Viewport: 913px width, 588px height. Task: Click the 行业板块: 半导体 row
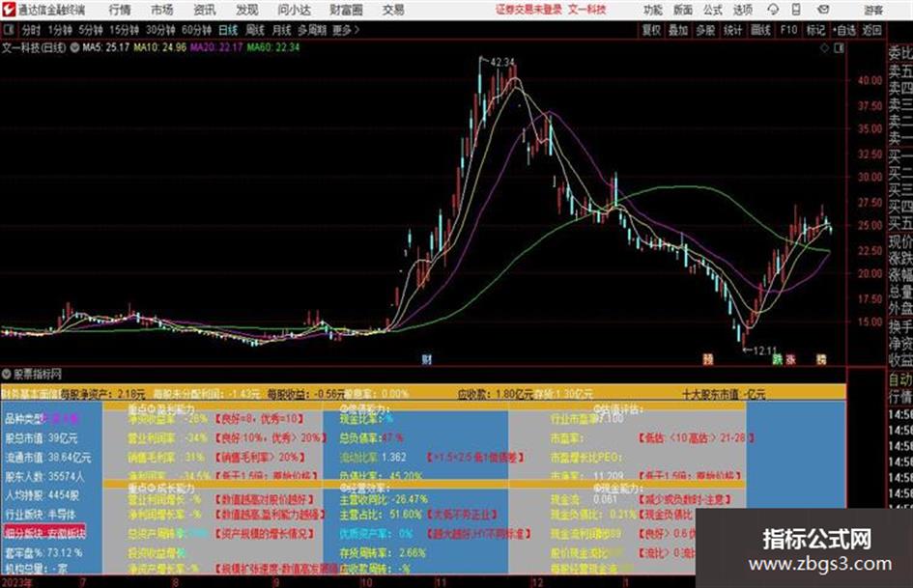pyautogui.click(x=41, y=515)
